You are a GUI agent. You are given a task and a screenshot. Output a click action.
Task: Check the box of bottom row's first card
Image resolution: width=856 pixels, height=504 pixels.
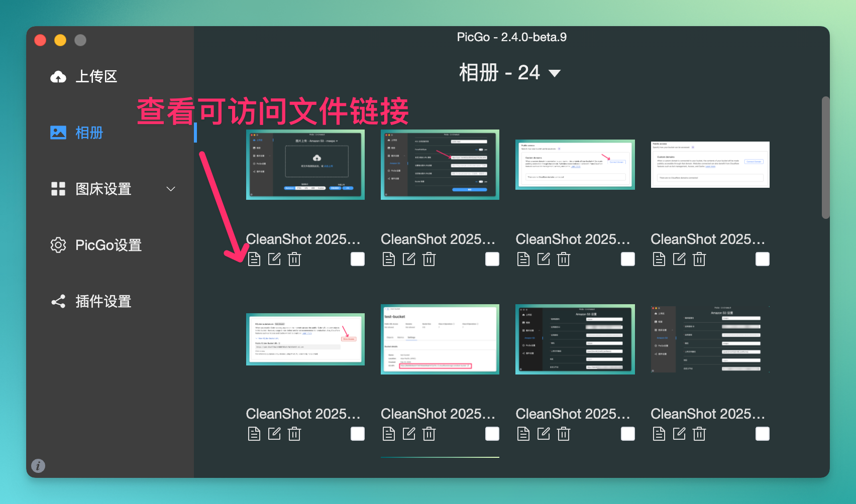[358, 434]
